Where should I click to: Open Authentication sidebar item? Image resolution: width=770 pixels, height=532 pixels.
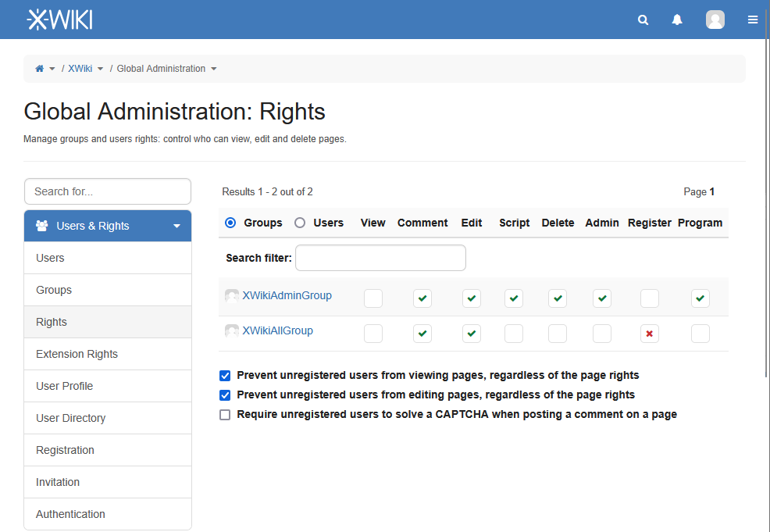tap(108, 514)
